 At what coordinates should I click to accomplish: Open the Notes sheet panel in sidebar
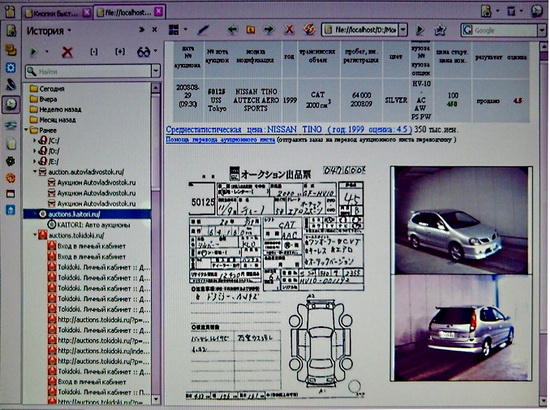[11, 143]
